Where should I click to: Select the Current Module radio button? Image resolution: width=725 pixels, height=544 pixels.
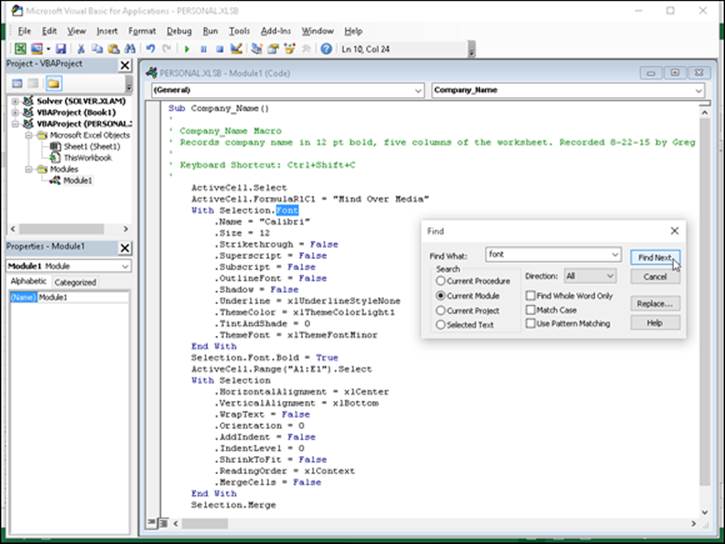440,295
